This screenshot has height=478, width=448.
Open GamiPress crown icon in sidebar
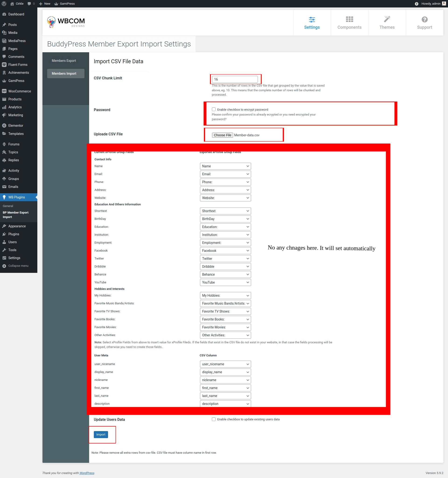click(4, 81)
